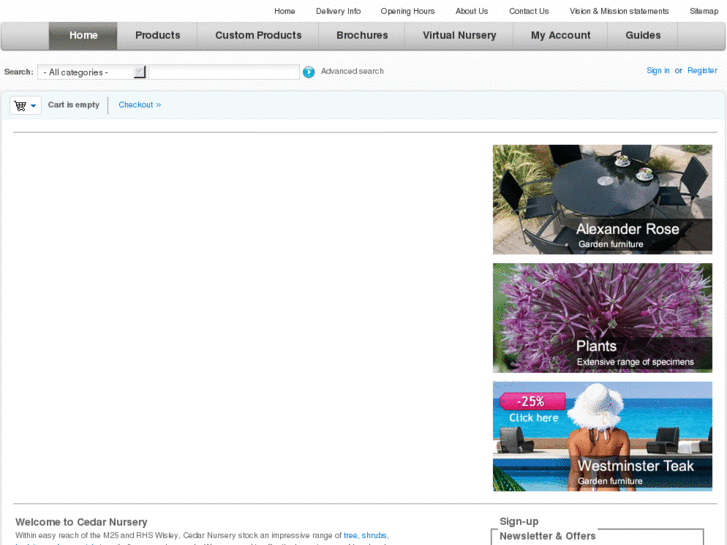
Task: Open the Guides navigation tab
Action: tap(643, 36)
